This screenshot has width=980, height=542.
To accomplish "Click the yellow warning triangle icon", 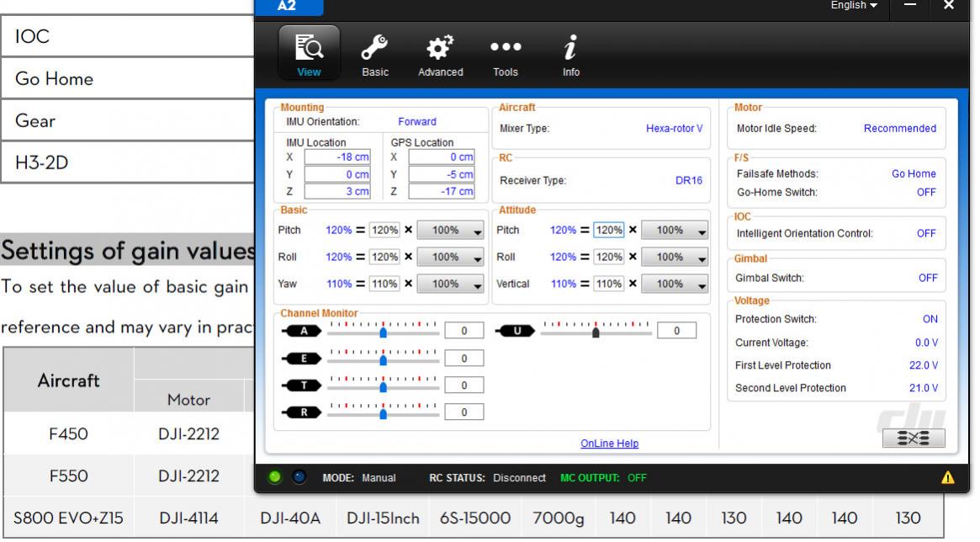I will [x=948, y=477].
